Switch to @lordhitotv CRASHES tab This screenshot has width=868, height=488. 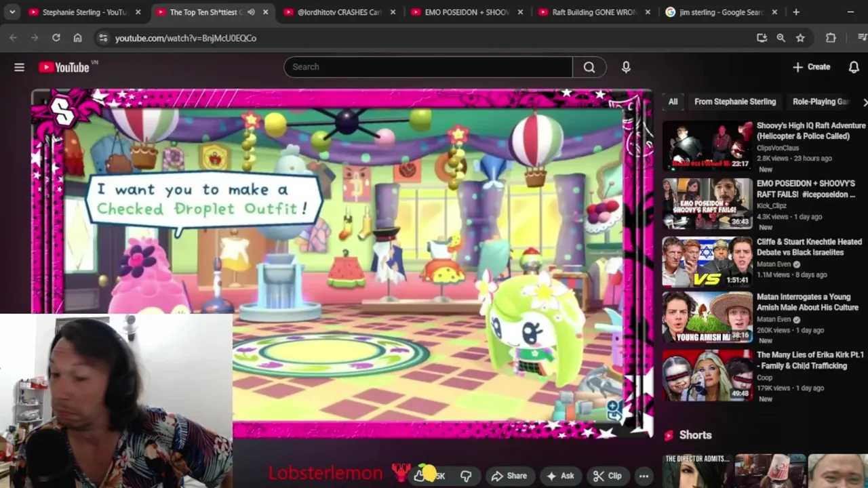pyautogui.click(x=339, y=12)
